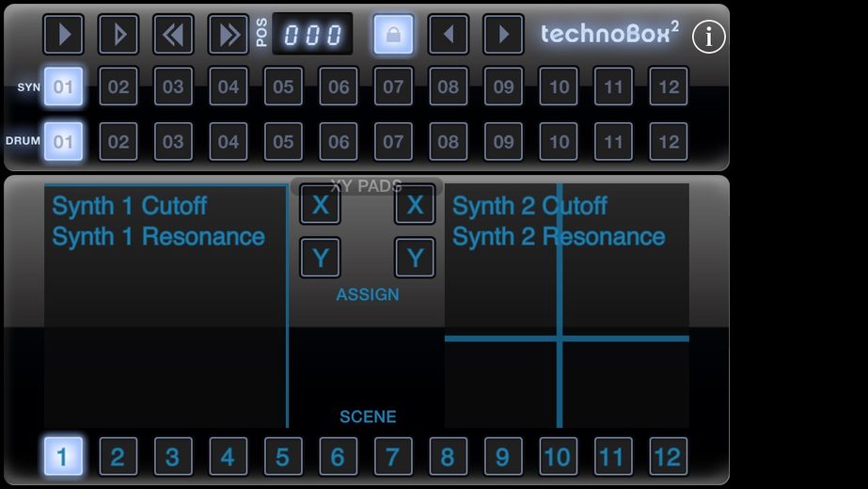The width and height of the screenshot is (868, 489).
Task: Switch to scene 8
Action: [x=448, y=457]
